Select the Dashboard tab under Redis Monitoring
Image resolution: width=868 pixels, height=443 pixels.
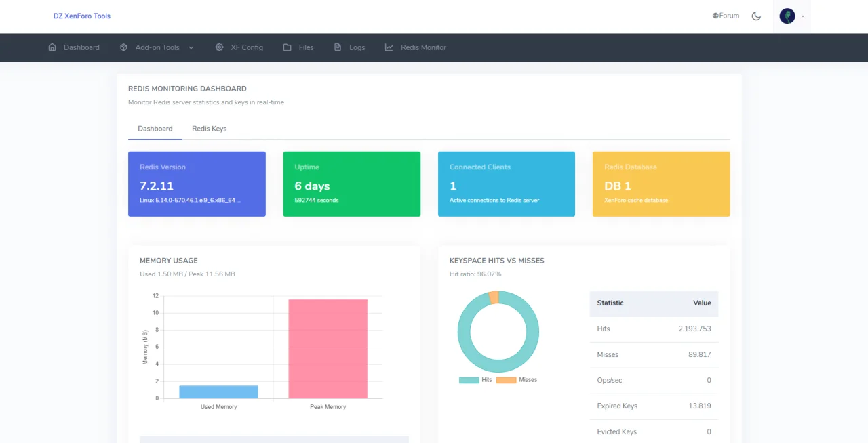point(155,129)
